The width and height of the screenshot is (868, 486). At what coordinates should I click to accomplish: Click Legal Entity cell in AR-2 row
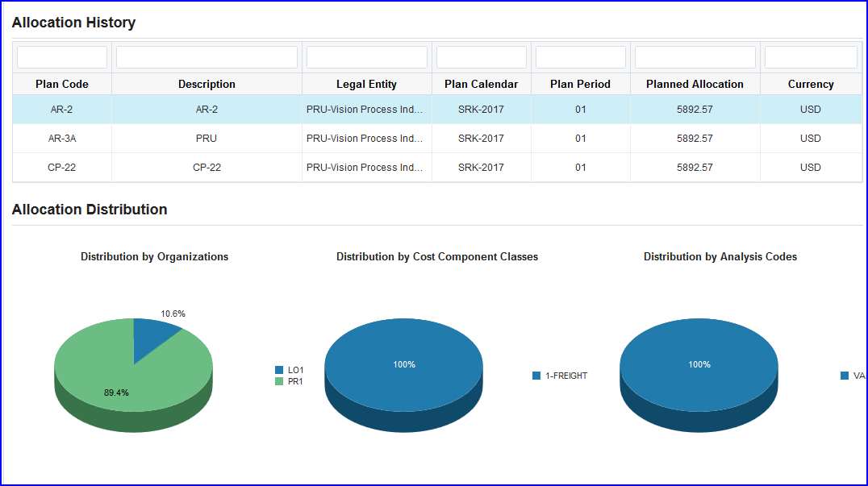pyautogui.click(x=366, y=110)
